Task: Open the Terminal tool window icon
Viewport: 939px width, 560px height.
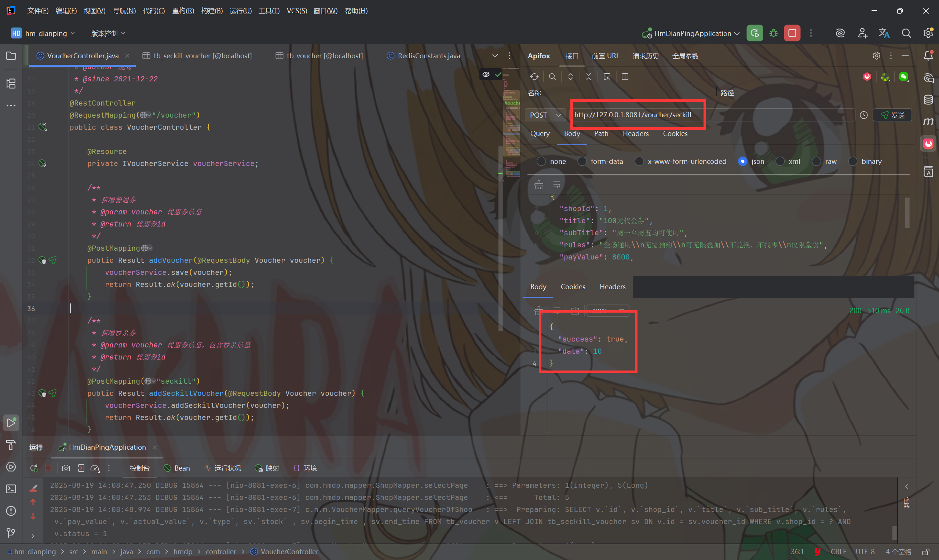Action: coord(11,489)
